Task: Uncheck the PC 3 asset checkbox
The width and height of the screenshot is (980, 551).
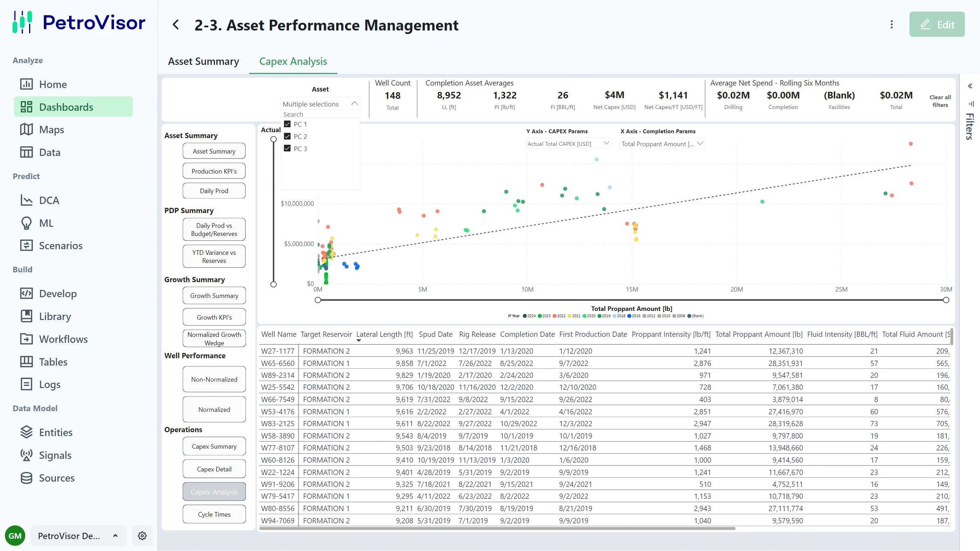Action: (287, 148)
